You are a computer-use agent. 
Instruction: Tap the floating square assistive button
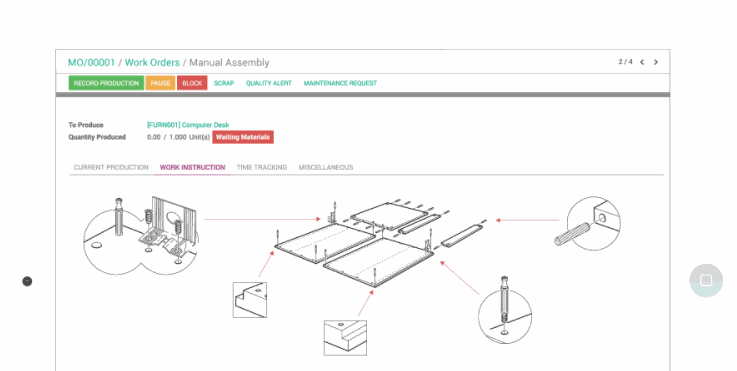pyautogui.click(x=706, y=281)
